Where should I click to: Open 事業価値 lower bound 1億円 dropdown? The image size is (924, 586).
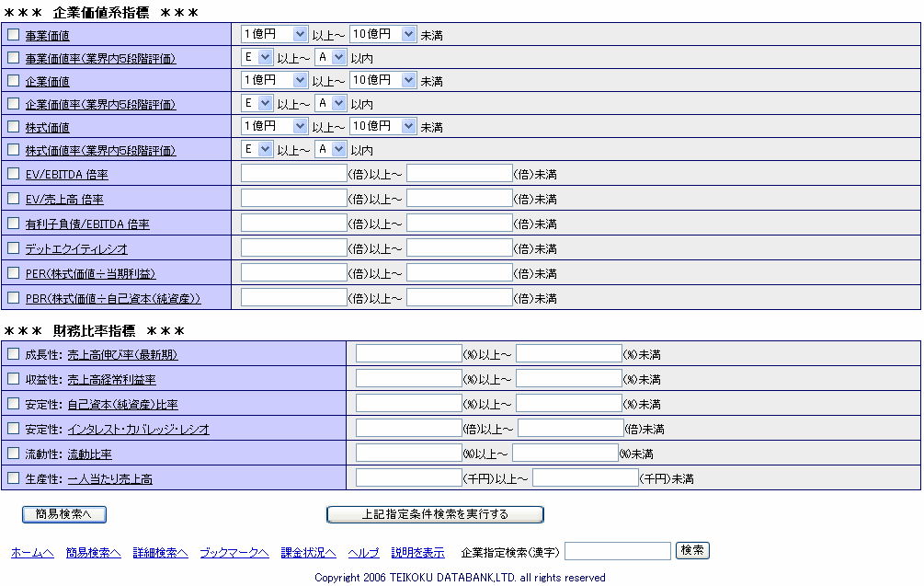point(275,34)
